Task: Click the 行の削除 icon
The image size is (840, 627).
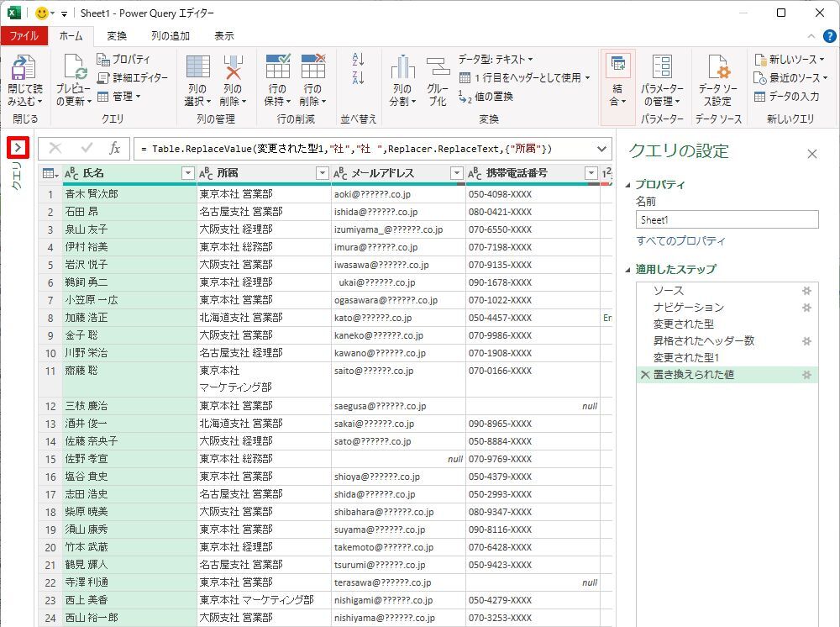Action: (312, 66)
